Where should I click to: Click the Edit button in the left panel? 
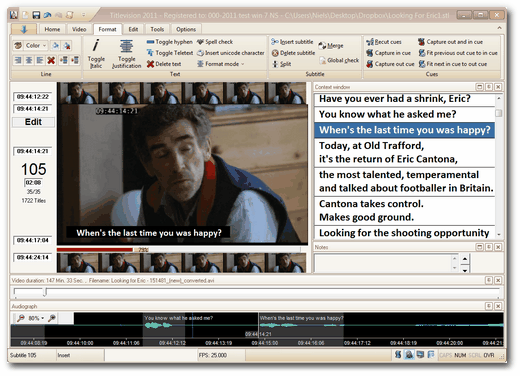click(33, 122)
